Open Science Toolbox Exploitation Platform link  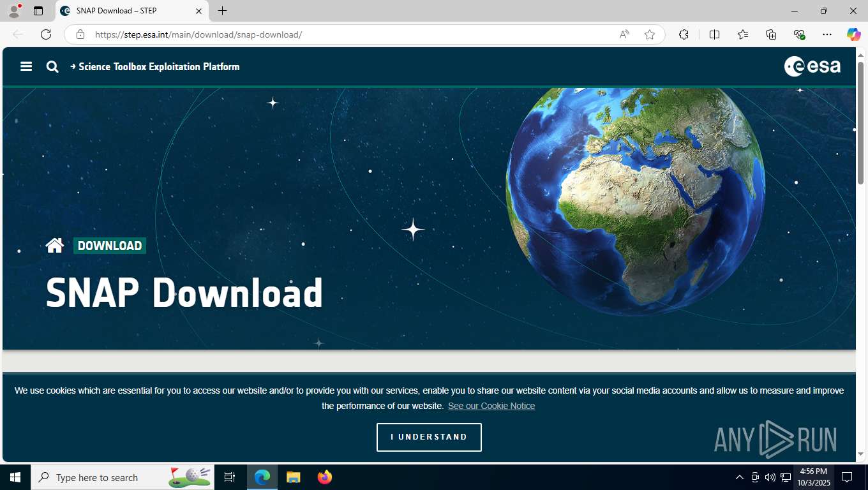coord(155,66)
